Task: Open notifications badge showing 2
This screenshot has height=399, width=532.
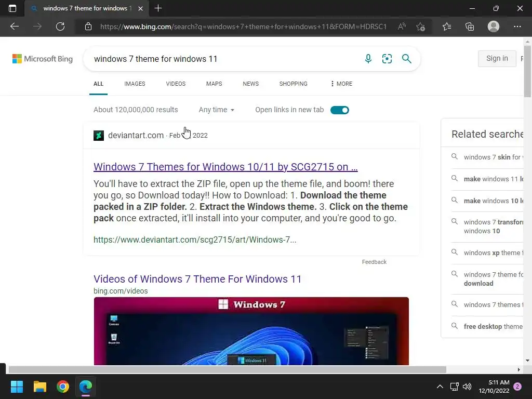Action: point(517,387)
